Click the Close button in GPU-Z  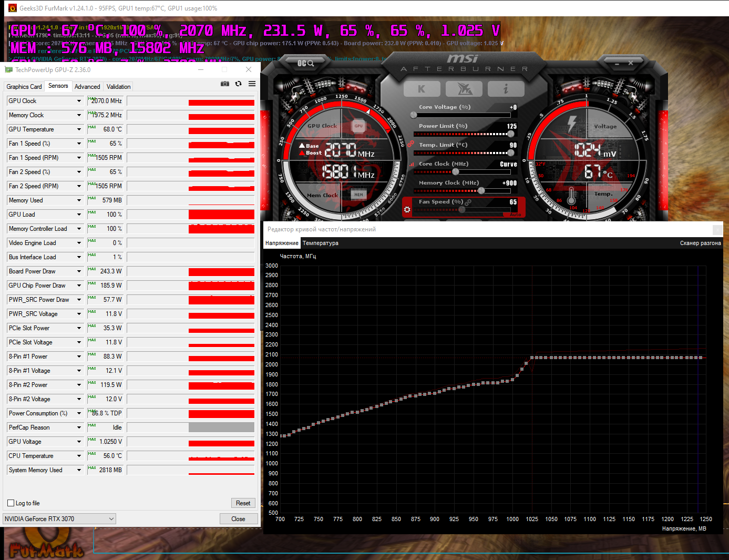[239, 519]
